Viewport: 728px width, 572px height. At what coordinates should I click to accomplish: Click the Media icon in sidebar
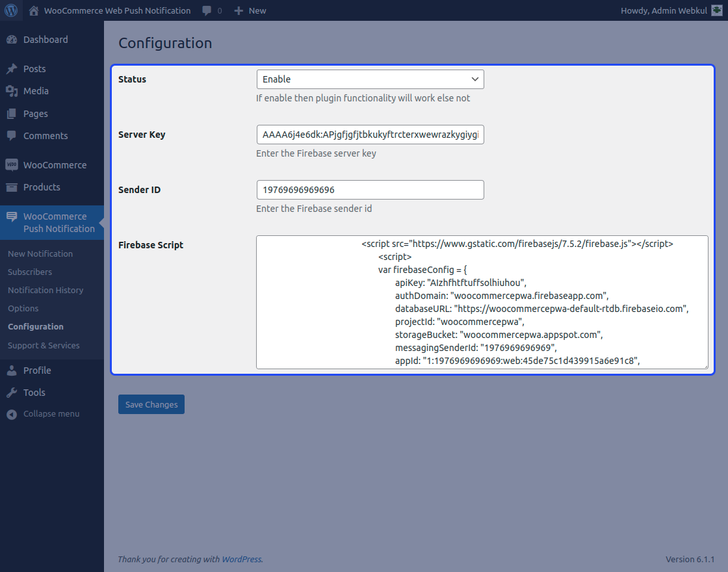[x=12, y=91]
